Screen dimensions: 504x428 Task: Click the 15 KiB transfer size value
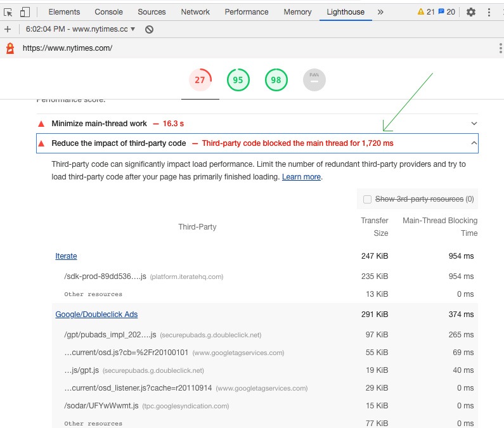[x=377, y=406]
